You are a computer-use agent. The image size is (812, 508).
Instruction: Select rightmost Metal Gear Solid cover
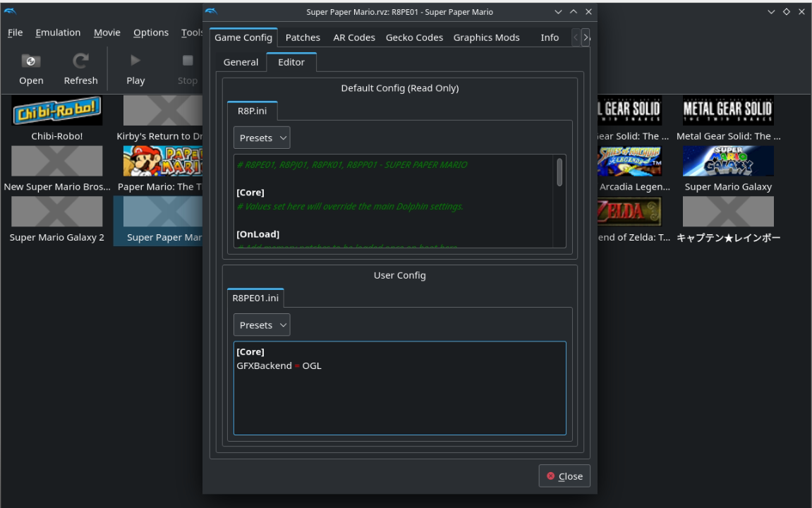tap(728, 110)
